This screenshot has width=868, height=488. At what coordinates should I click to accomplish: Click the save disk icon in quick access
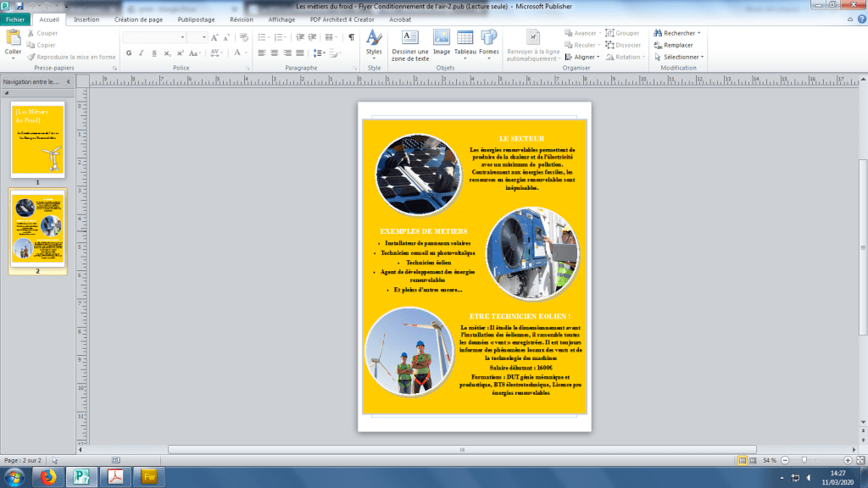[19, 6]
